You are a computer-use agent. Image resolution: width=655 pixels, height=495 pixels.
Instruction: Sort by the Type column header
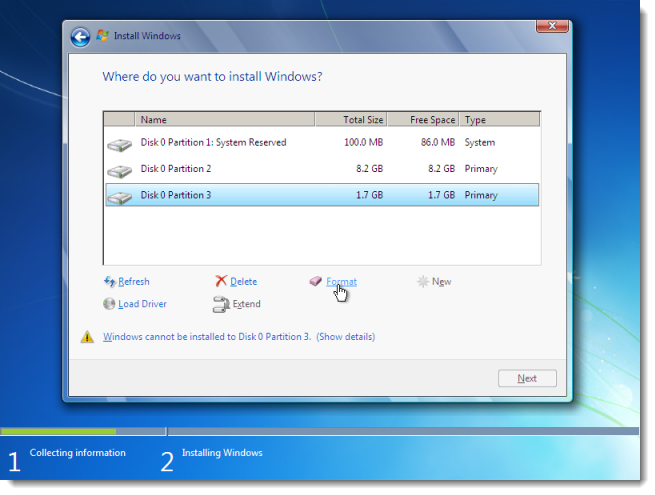pyautogui.click(x=500, y=119)
